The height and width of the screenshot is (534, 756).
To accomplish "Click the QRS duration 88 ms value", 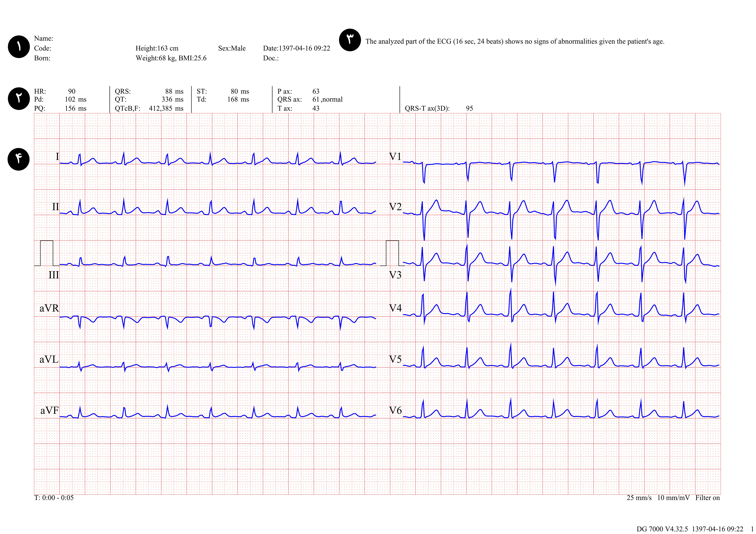I will [174, 92].
